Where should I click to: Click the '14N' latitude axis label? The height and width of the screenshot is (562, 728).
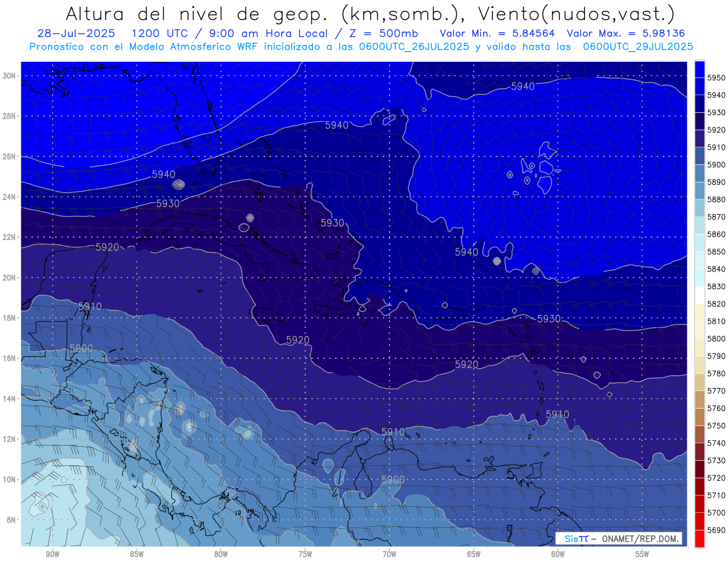click(9, 399)
